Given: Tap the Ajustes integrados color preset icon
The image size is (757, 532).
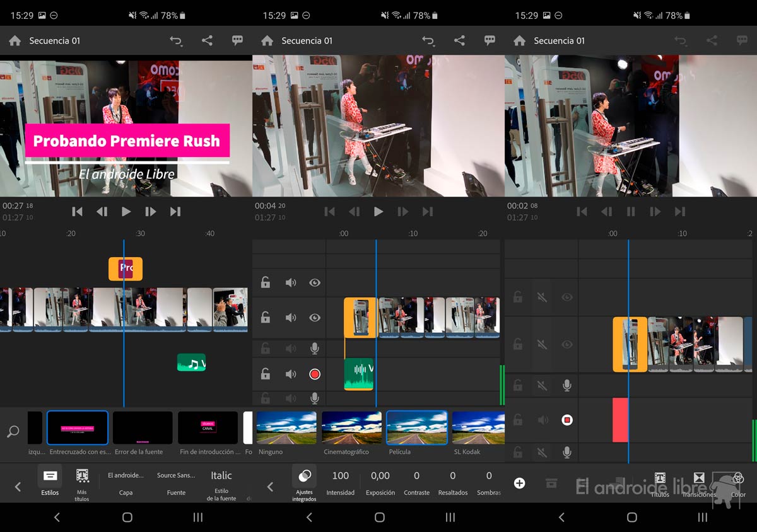Looking at the screenshot, I should point(303,477).
